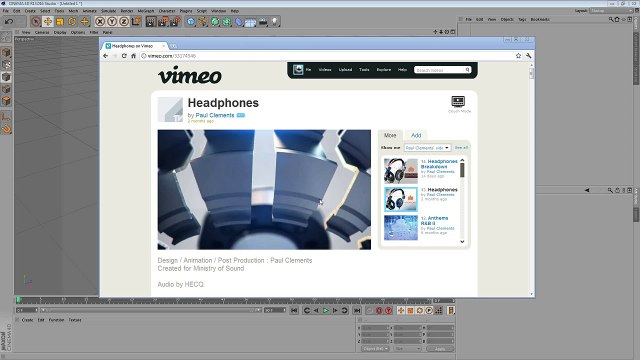Click Go to Start of timeline
Image resolution: width=640 pixels, height=360 pixels.
(x=294, y=311)
